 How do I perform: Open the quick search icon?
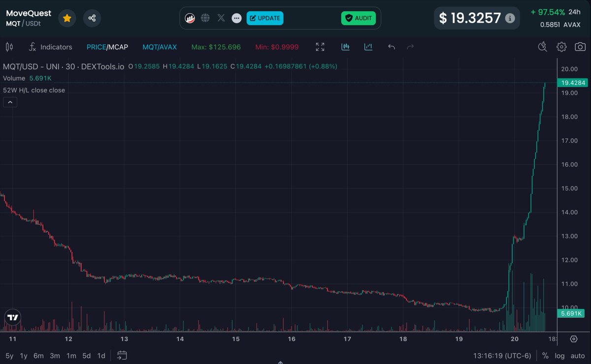(x=543, y=47)
